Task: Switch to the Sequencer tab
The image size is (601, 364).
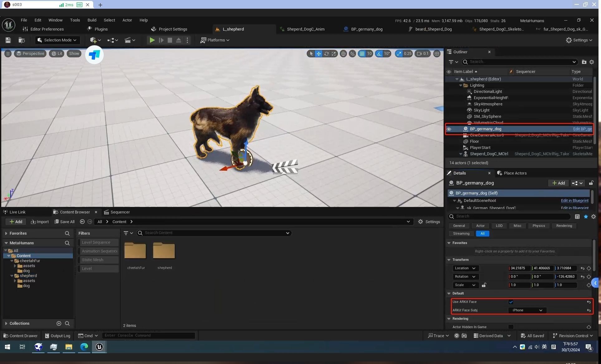Action: click(117, 212)
